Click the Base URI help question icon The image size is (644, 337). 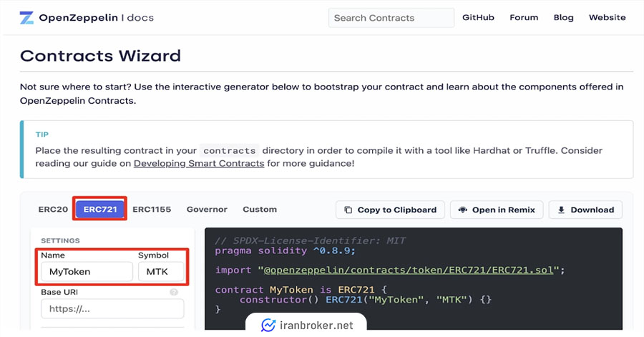[x=174, y=292]
